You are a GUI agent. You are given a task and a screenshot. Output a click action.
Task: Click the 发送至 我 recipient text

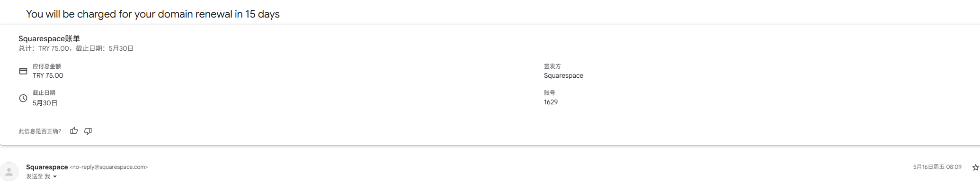coord(38,176)
